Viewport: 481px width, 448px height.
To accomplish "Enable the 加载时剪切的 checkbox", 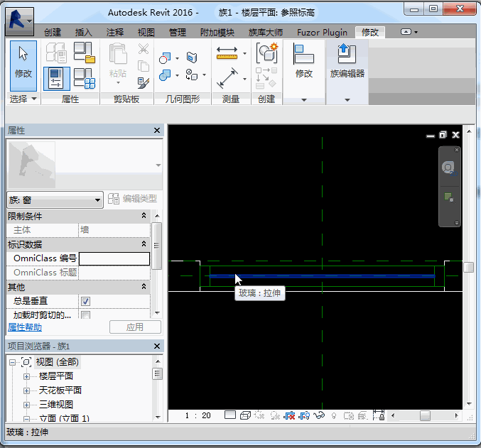I will point(85,315).
